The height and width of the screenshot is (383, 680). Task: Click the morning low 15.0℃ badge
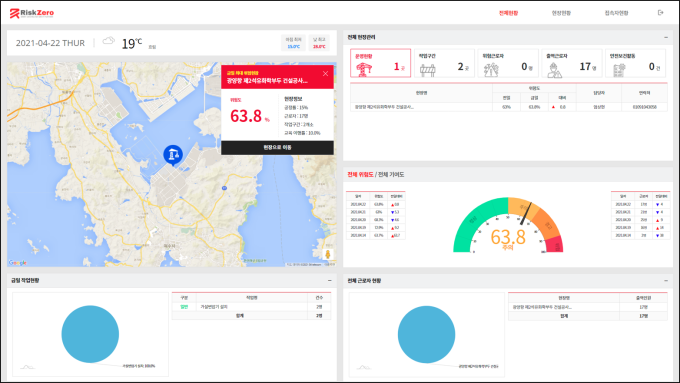293,43
